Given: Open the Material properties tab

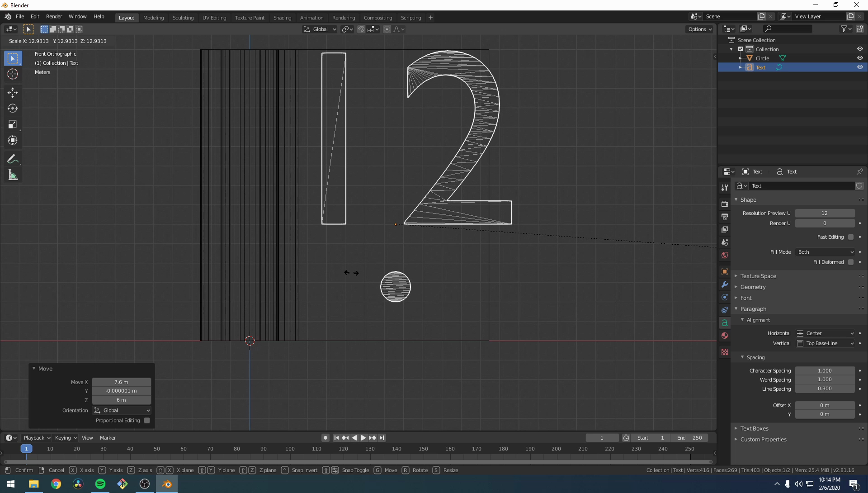Looking at the screenshot, I should [725, 336].
